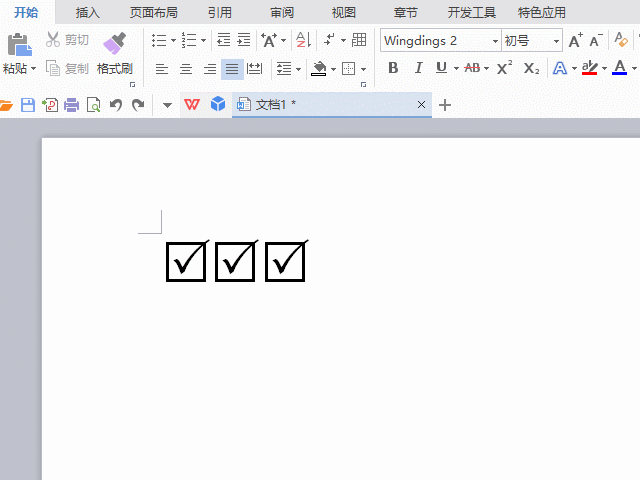
Task: Click the open folder icon
Action: (x=6, y=105)
